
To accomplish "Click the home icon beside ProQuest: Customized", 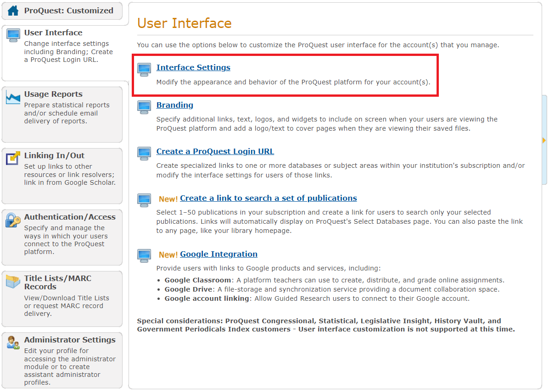I will [x=13, y=11].
